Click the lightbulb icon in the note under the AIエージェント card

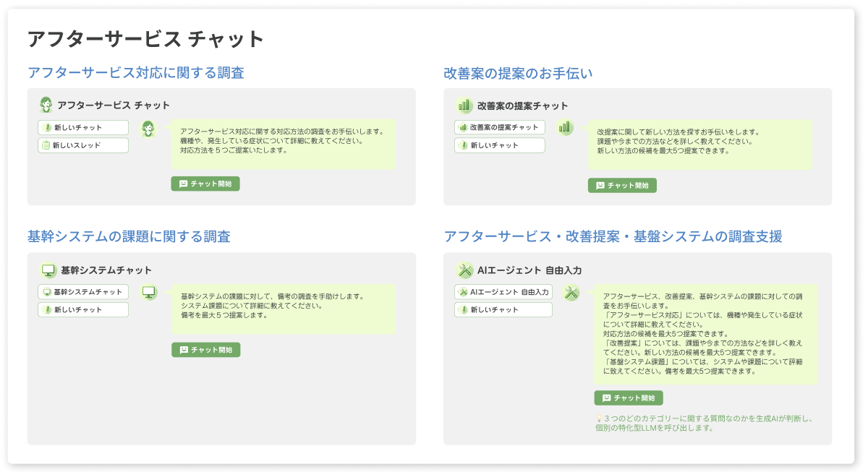click(x=598, y=418)
